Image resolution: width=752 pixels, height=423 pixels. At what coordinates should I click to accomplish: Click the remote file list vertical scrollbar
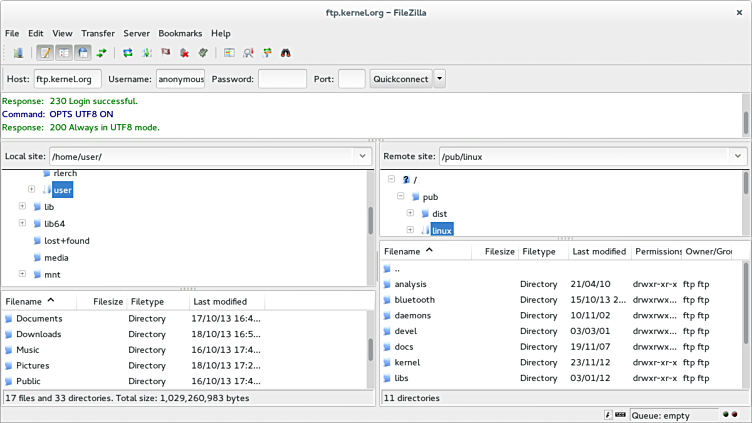(744, 300)
